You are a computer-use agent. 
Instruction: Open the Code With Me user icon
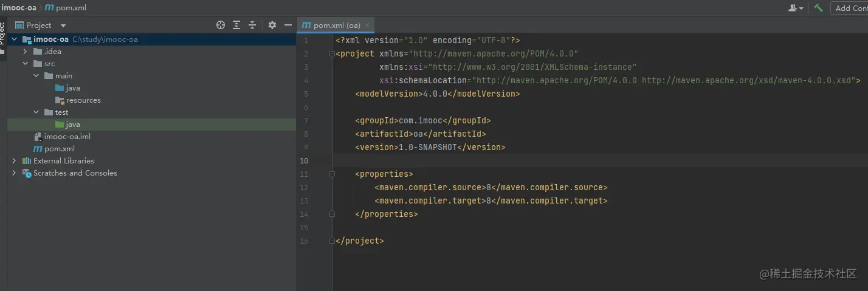796,8
